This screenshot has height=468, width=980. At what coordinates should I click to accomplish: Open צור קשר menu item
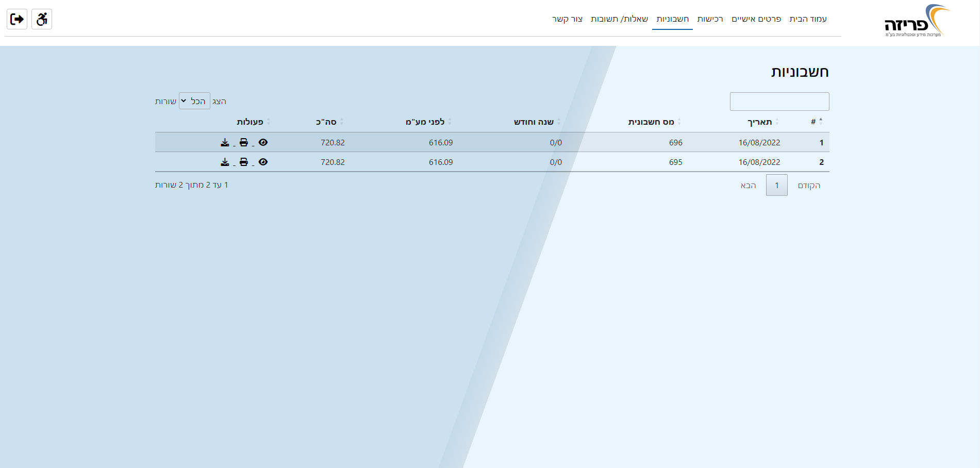(567, 19)
